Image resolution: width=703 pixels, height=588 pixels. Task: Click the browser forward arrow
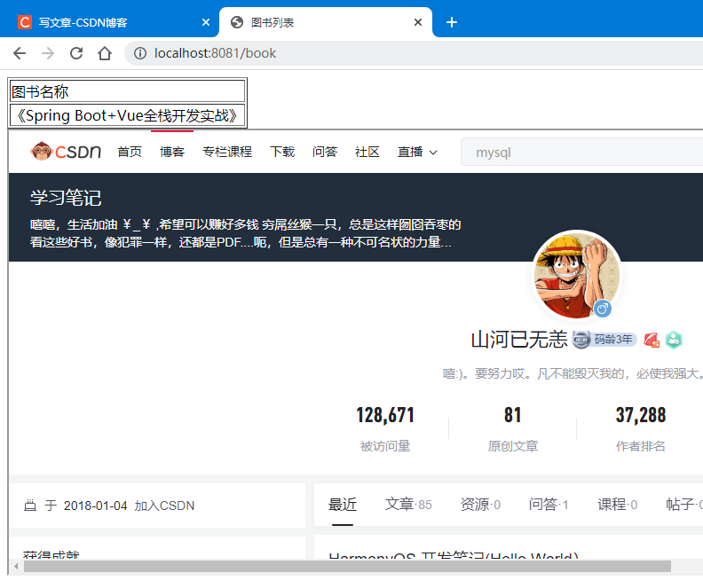pyautogui.click(x=48, y=53)
